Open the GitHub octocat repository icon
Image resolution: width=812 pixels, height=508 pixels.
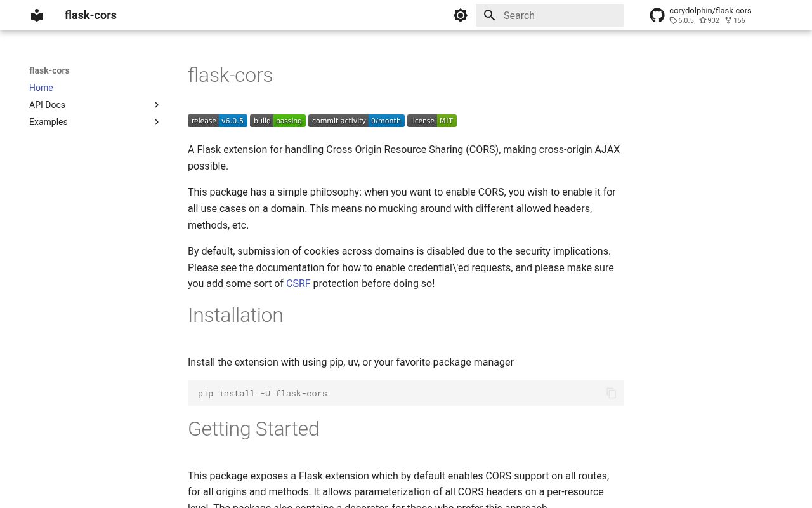[x=657, y=15]
